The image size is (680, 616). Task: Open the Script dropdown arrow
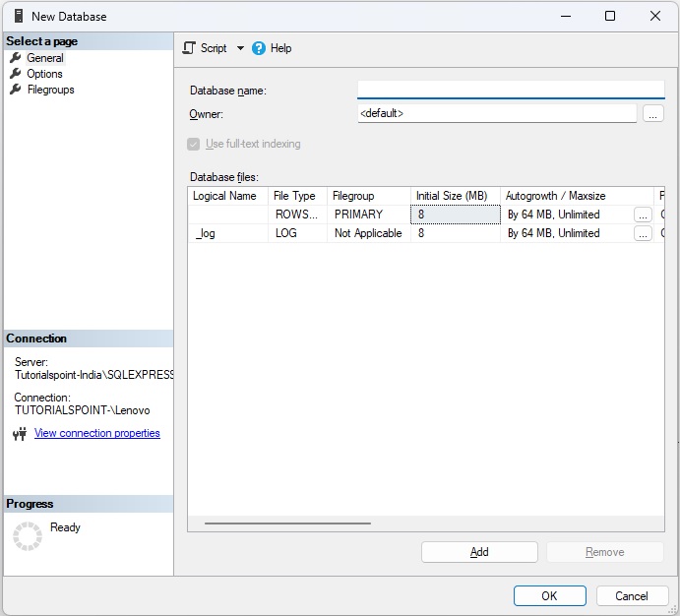tap(240, 48)
